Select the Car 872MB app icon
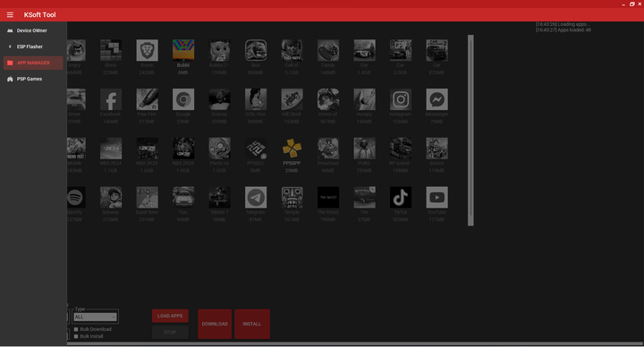The width and height of the screenshot is (644, 347). tap(436, 50)
